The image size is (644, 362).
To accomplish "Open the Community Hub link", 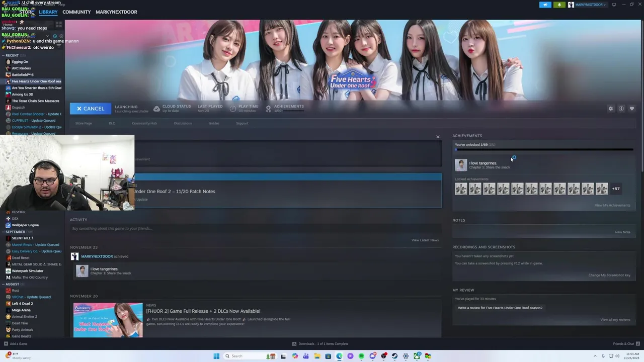I will pyautogui.click(x=144, y=123).
